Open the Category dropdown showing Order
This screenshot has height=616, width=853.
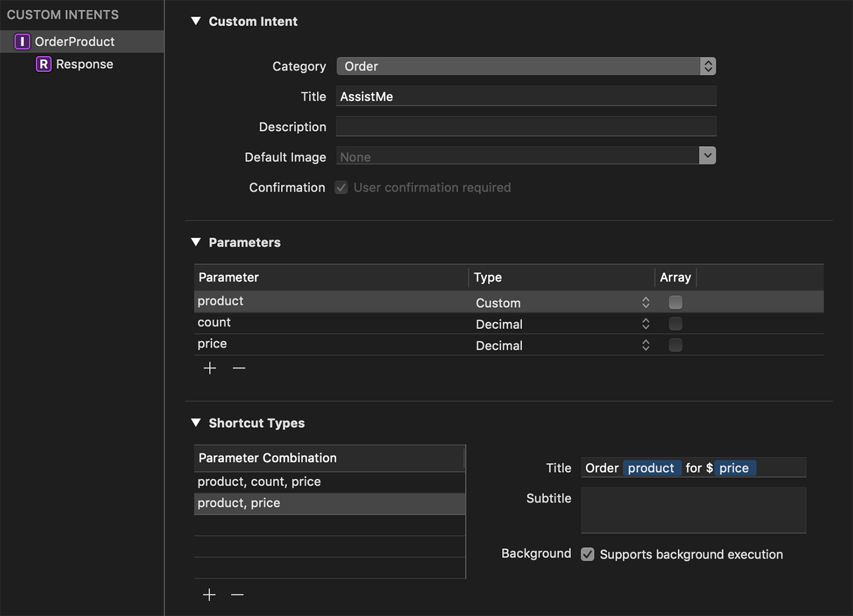(x=526, y=66)
